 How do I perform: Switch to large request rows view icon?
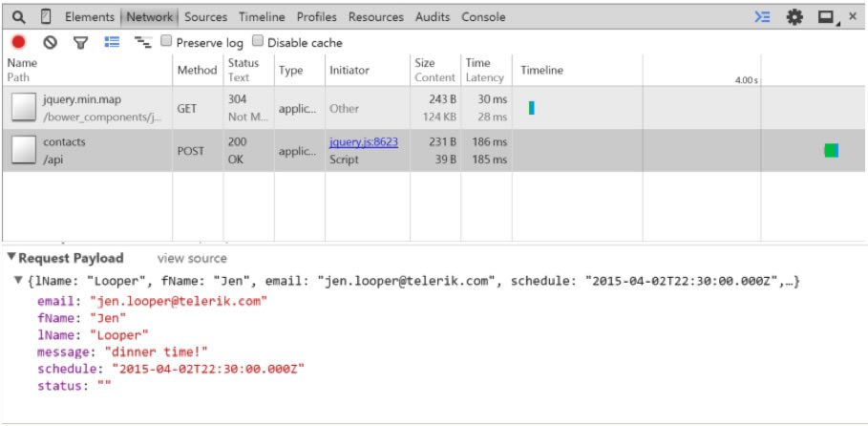tap(112, 42)
